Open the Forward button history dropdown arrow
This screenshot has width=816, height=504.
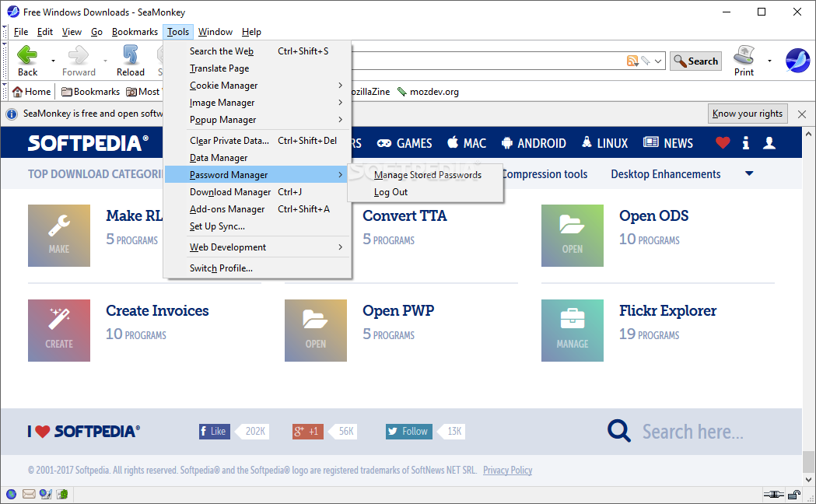(x=105, y=61)
